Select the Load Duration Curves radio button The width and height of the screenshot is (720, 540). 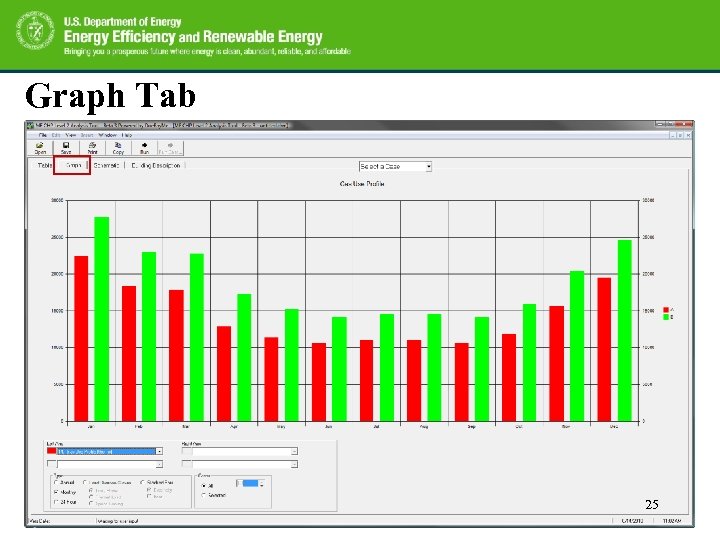coord(85,483)
